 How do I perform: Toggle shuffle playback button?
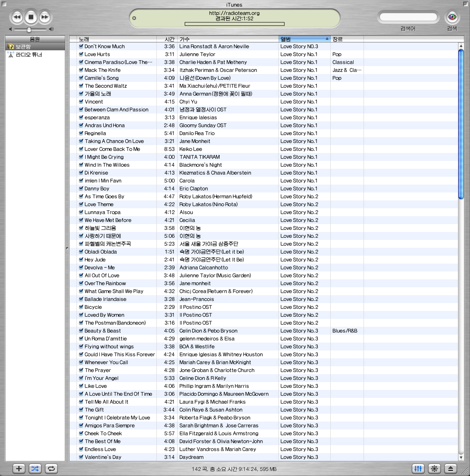click(x=35, y=469)
